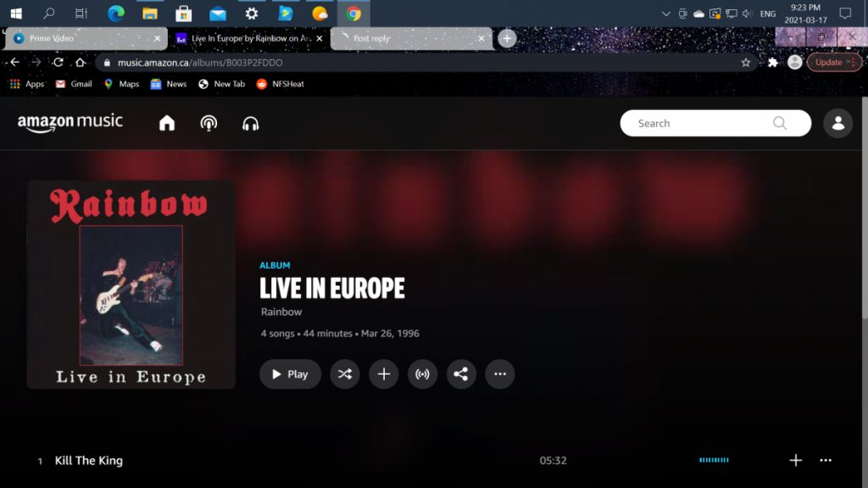
Task: Click the Chrome Update button
Action: (834, 62)
